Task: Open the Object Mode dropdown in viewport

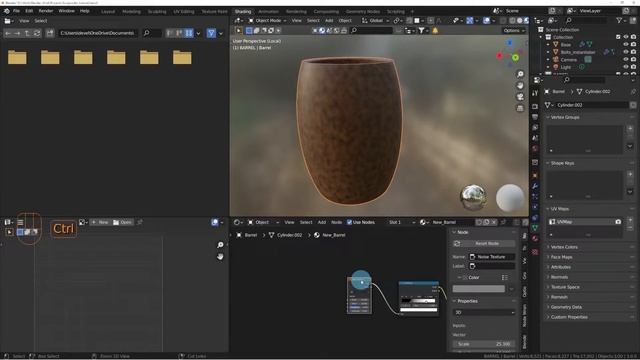Action: pyautogui.click(x=268, y=20)
